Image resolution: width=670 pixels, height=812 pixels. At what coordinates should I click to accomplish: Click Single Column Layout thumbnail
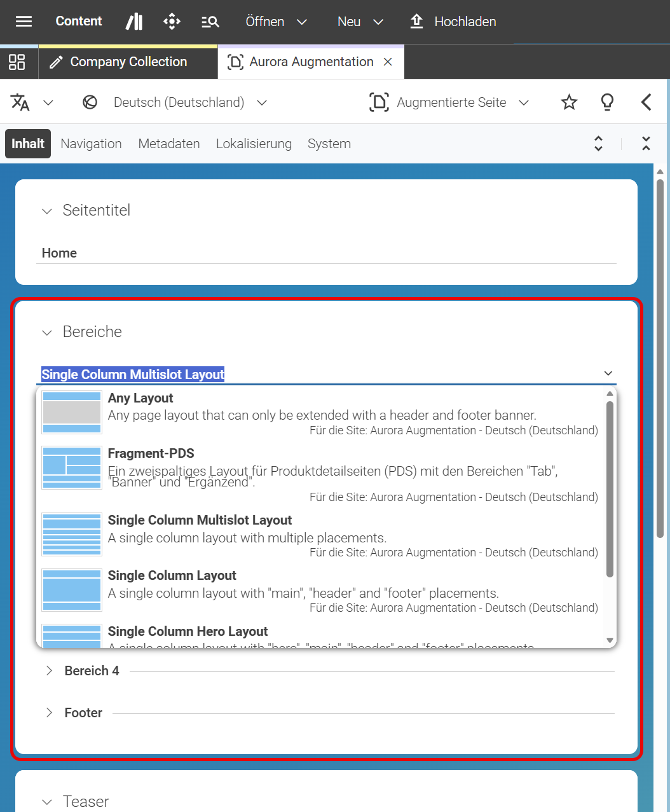pyautogui.click(x=72, y=589)
